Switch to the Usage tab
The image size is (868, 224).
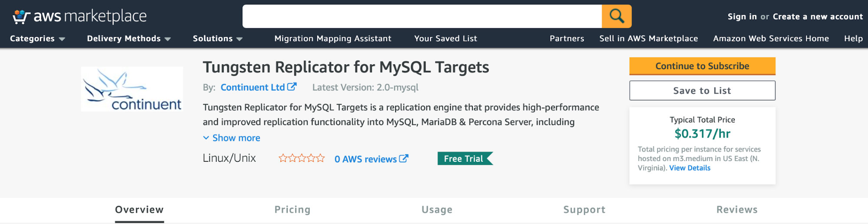click(437, 210)
